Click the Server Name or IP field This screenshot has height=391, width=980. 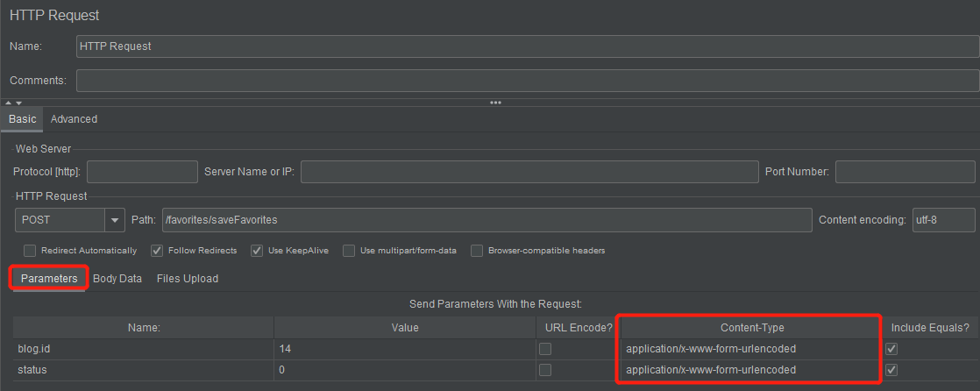pos(529,172)
